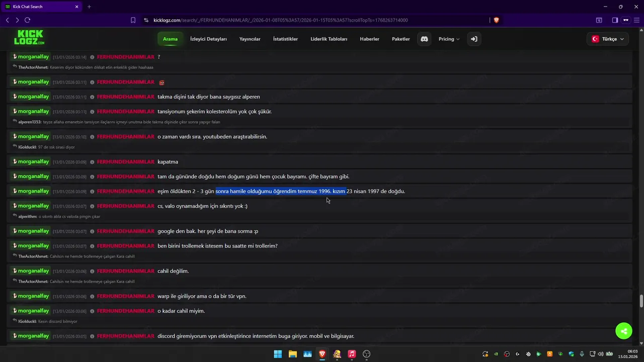This screenshot has height=362, width=644.
Task: Open the pink music app in taskbar
Action: click(x=352, y=354)
